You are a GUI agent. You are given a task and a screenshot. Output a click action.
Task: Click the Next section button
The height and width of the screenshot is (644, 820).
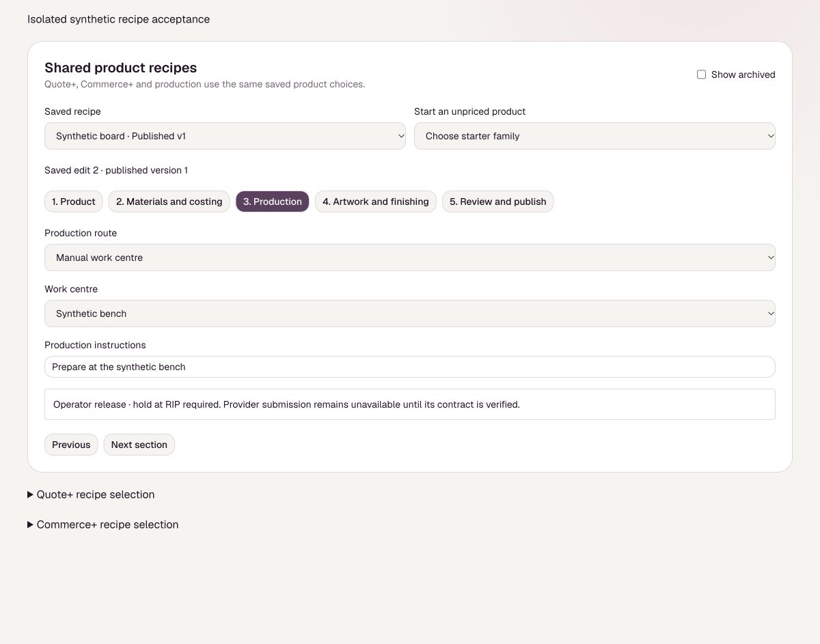139,445
